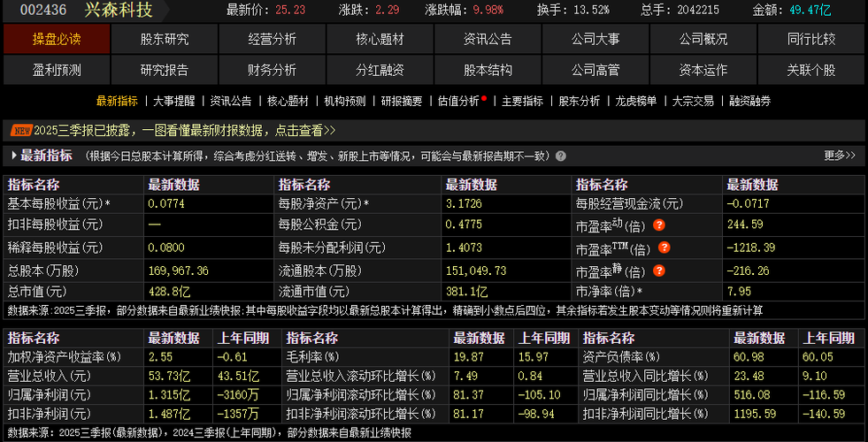Open 机构预测 sub-section
This screenshot has width=868, height=442.
[x=345, y=102]
